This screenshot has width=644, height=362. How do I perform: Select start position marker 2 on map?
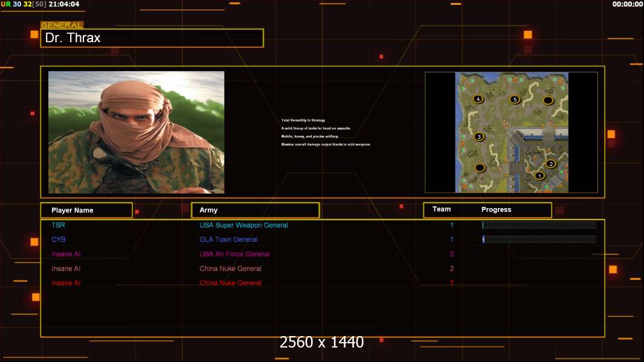[x=550, y=164]
